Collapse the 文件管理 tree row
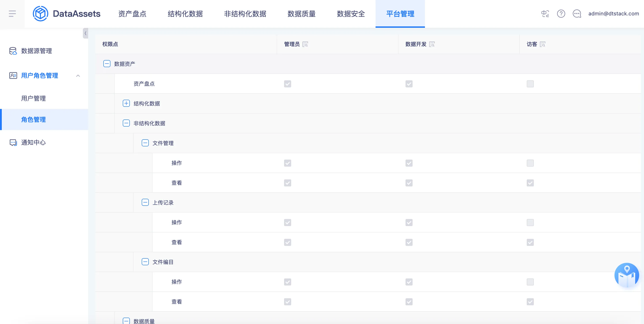This screenshot has width=644, height=324. [x=145, y=143]
